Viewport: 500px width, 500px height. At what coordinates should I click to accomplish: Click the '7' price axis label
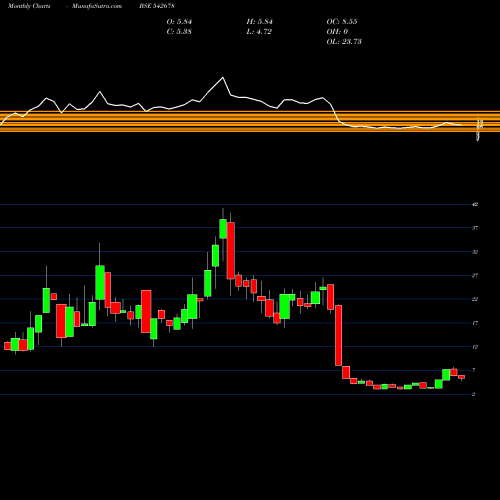point(474,370)
